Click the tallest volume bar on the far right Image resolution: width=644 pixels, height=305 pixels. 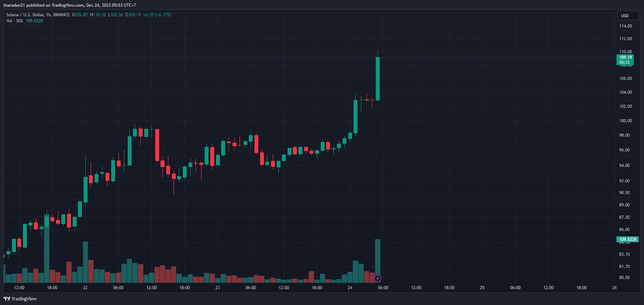(x=378, y=257)
